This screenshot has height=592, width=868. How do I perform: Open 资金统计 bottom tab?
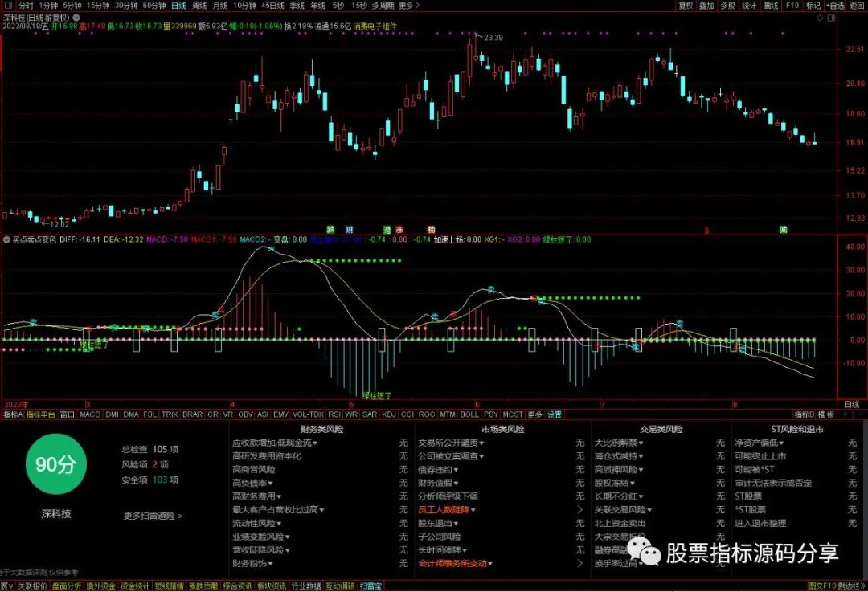point(135,586)
